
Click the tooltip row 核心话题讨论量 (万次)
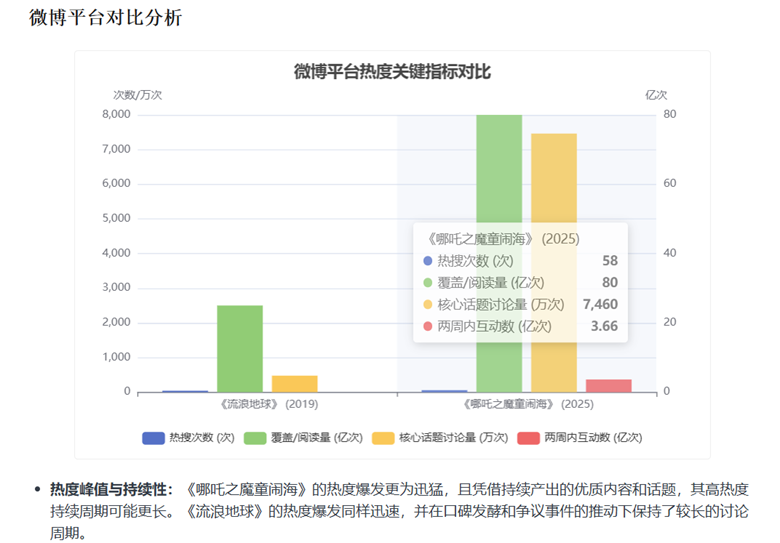click(x=520, y=304)
